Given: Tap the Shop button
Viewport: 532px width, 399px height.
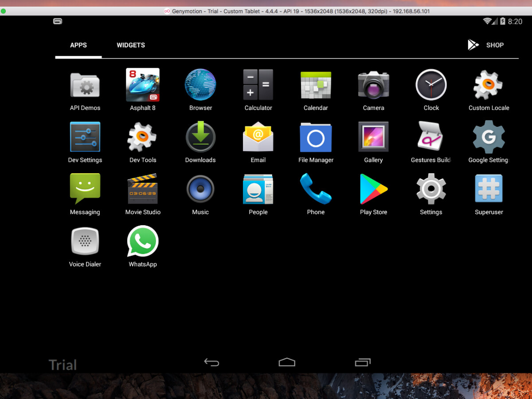Looking at the screenshot, I should coord(486,45).
